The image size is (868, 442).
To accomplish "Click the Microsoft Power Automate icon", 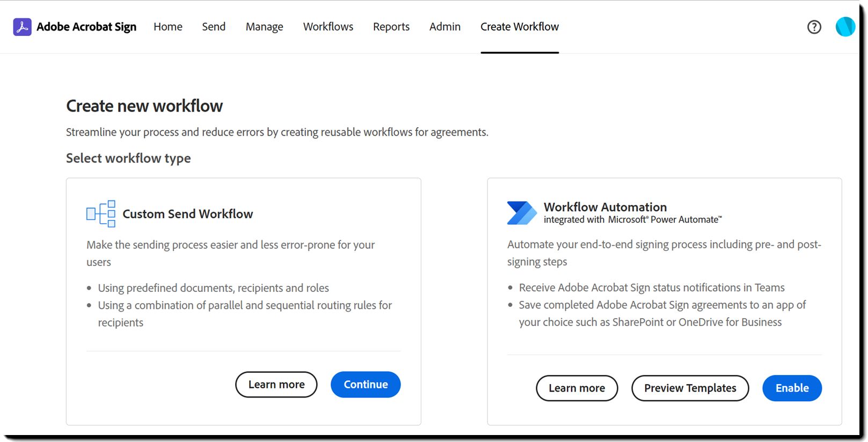I will click(x=522, y=213).
